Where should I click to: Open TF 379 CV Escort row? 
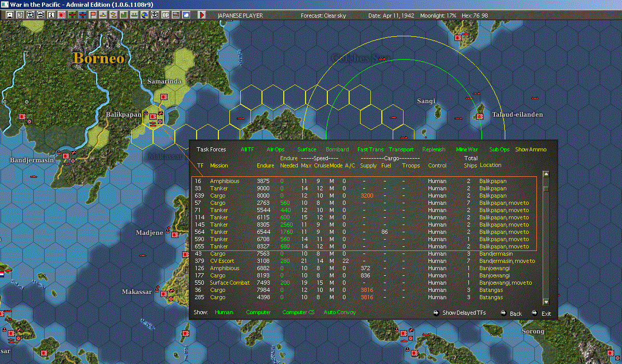(x=364, y=261)
